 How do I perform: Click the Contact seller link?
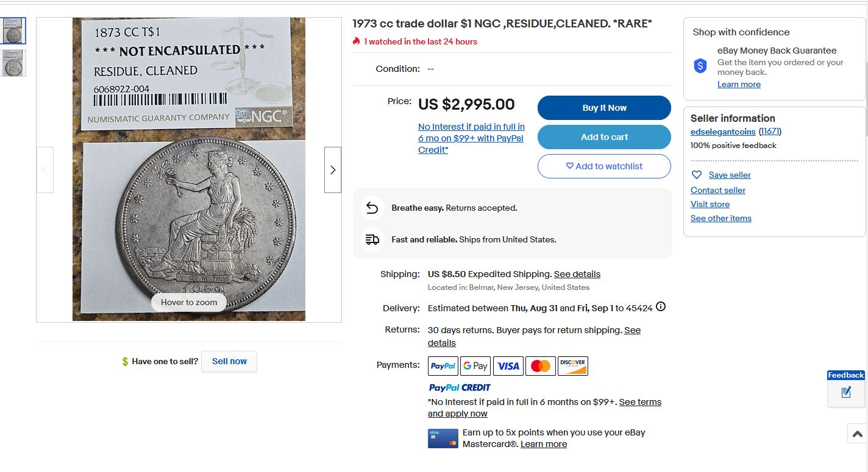pos(718,190)
